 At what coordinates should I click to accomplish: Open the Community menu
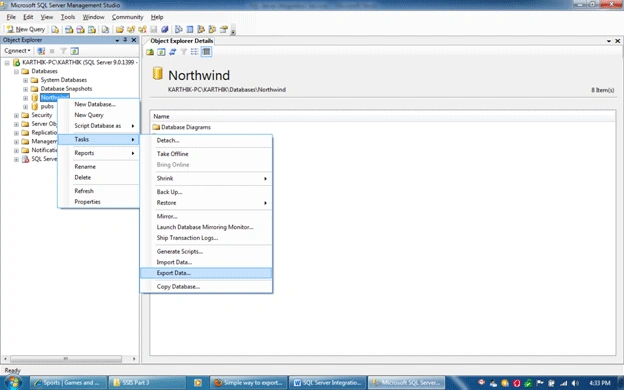click(x=127, y=17)
